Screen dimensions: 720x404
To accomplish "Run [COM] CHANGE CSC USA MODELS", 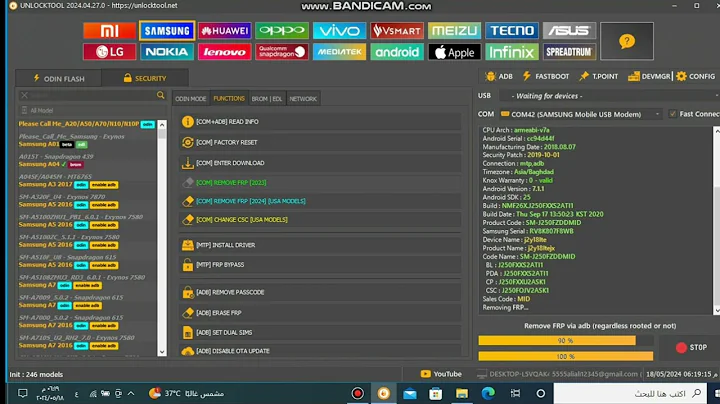I will 321,220.
